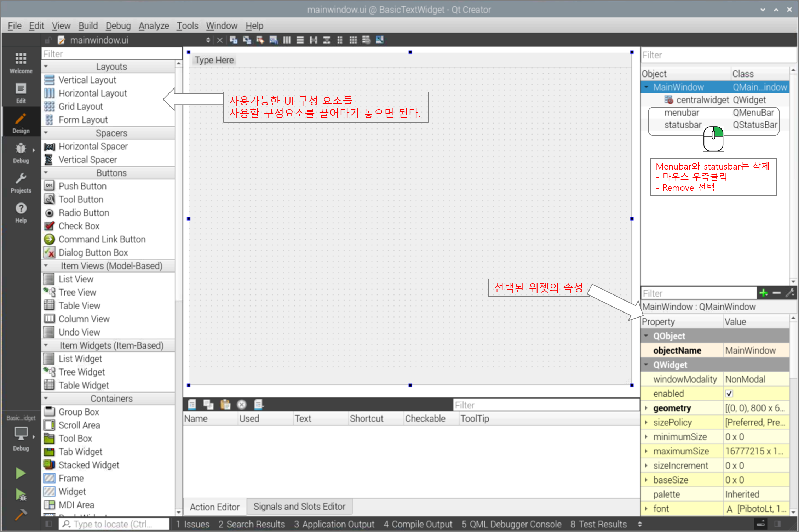Click the Adjust Size toolbar icon

(x=380, y=40)
